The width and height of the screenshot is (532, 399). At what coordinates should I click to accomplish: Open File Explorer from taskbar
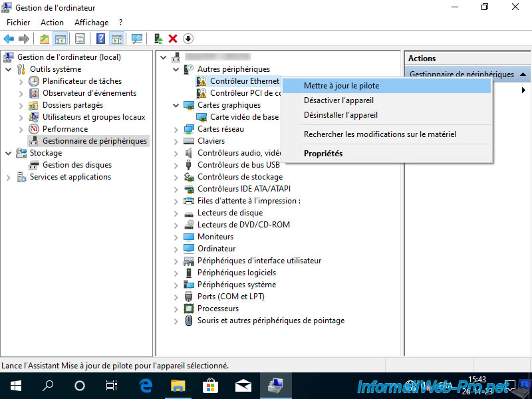pos(178,386)
